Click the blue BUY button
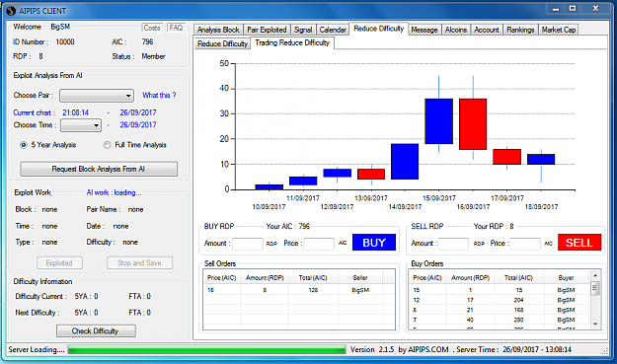617x364 pixels. 374,243
